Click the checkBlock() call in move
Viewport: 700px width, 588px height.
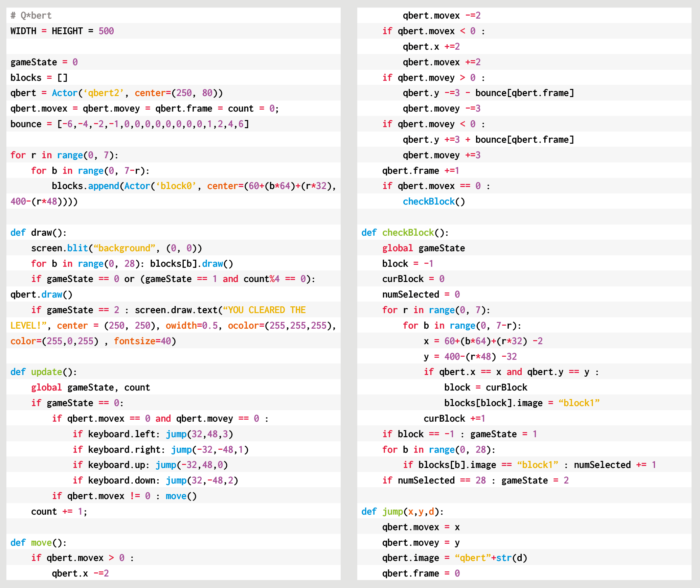[x=434, y=202]
